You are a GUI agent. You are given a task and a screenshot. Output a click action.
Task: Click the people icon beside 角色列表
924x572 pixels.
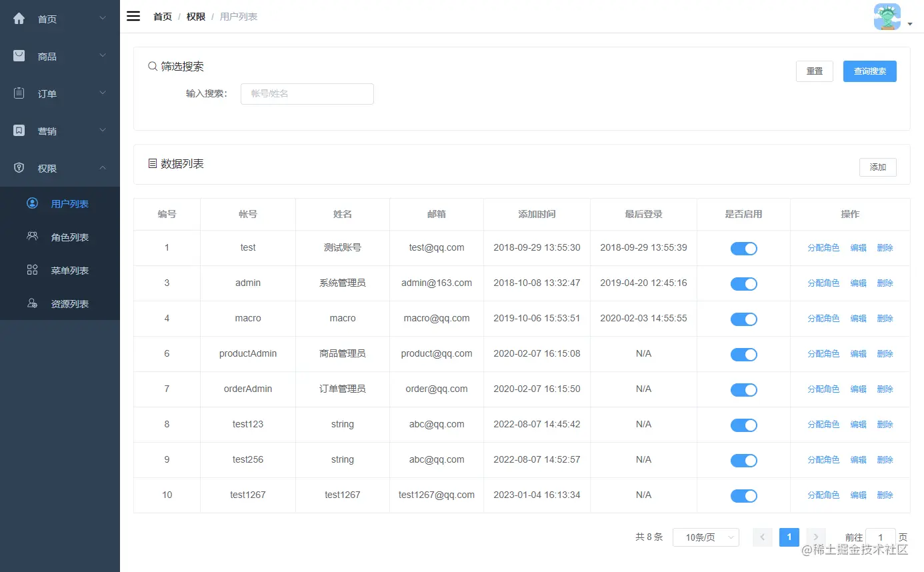click(32, 236)
